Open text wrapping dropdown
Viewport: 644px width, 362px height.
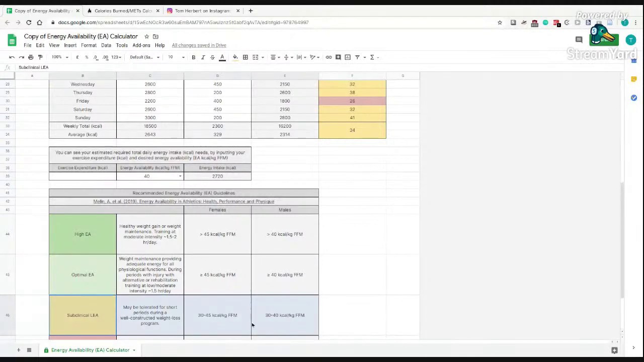[301, 57]
